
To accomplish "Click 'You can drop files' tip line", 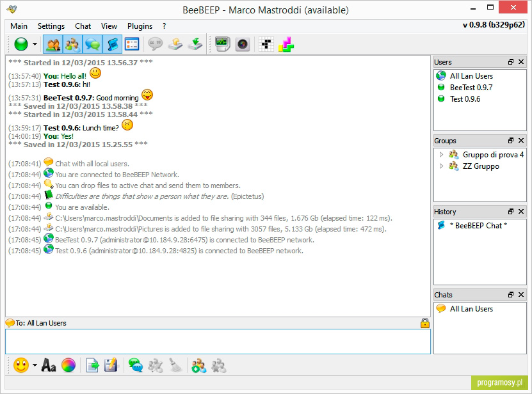I will coord(148,185).
